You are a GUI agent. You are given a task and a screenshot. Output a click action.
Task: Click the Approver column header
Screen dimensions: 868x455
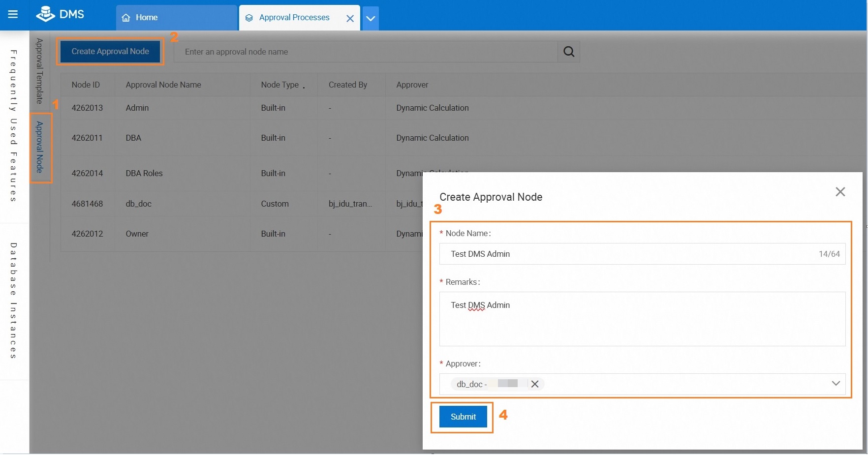(x=412, y=85)
